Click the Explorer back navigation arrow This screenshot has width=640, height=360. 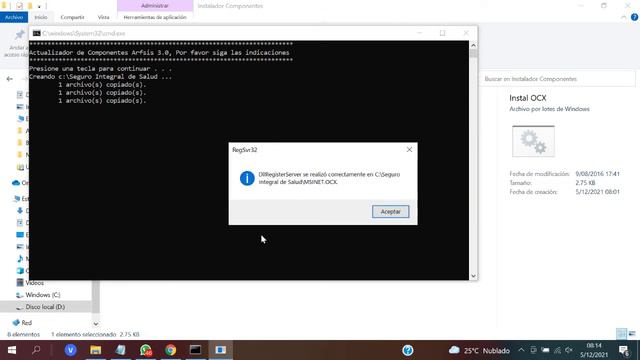tap(10, 79)
